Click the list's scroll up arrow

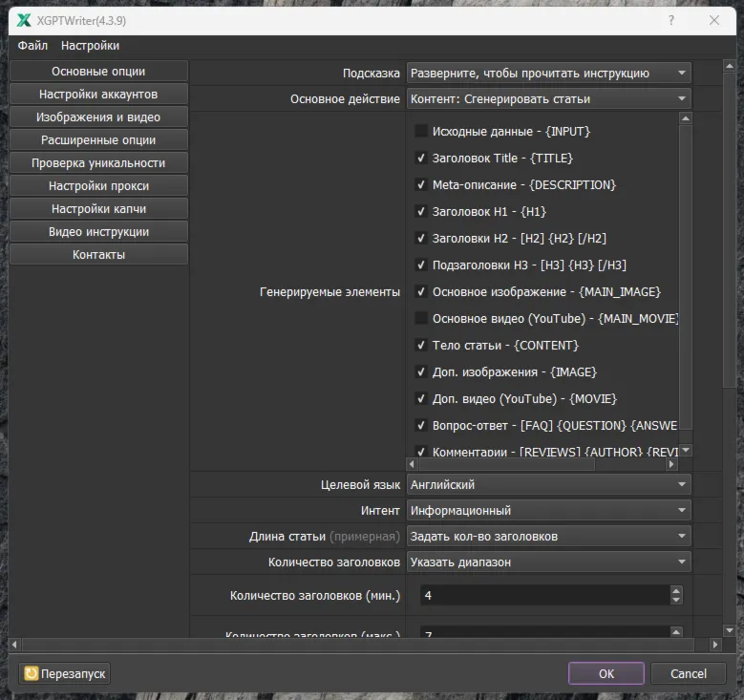pyautogui.click(x=685, y=118)
